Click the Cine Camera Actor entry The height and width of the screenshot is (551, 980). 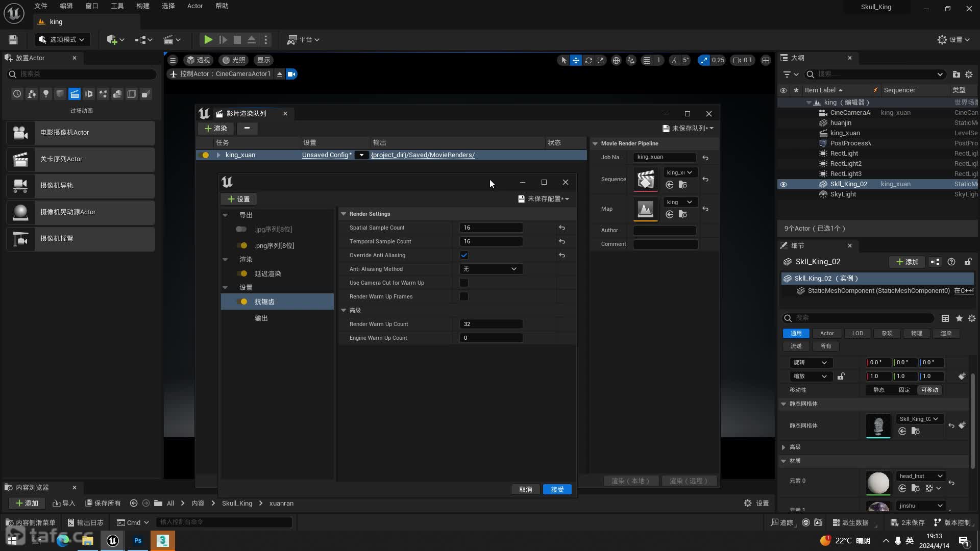click(81, 133)
